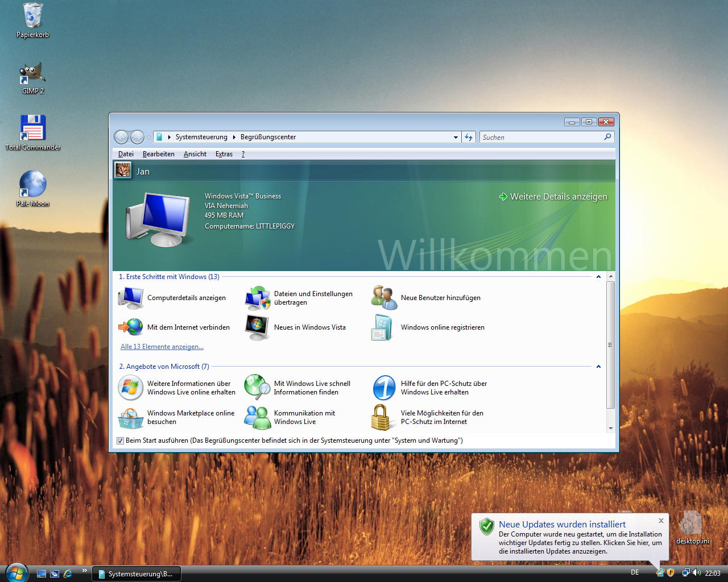
Task: Click refresh button next to address bar
Action: coord(469,137)
